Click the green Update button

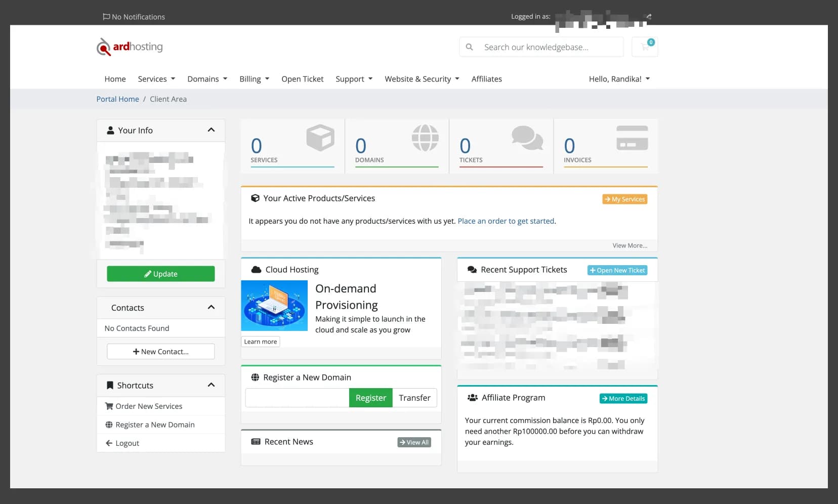[x=160, y=274]
